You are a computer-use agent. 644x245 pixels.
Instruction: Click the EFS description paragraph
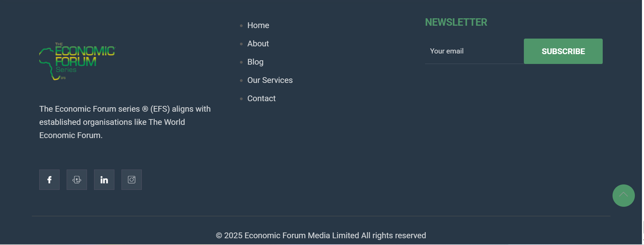click(x=125, y=122)
